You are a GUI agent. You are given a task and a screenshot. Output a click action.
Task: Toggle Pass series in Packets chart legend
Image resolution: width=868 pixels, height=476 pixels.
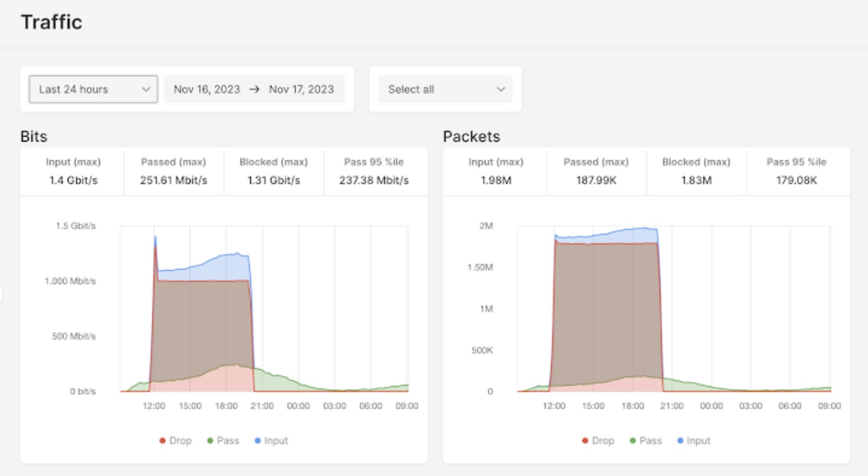(646, 441)
